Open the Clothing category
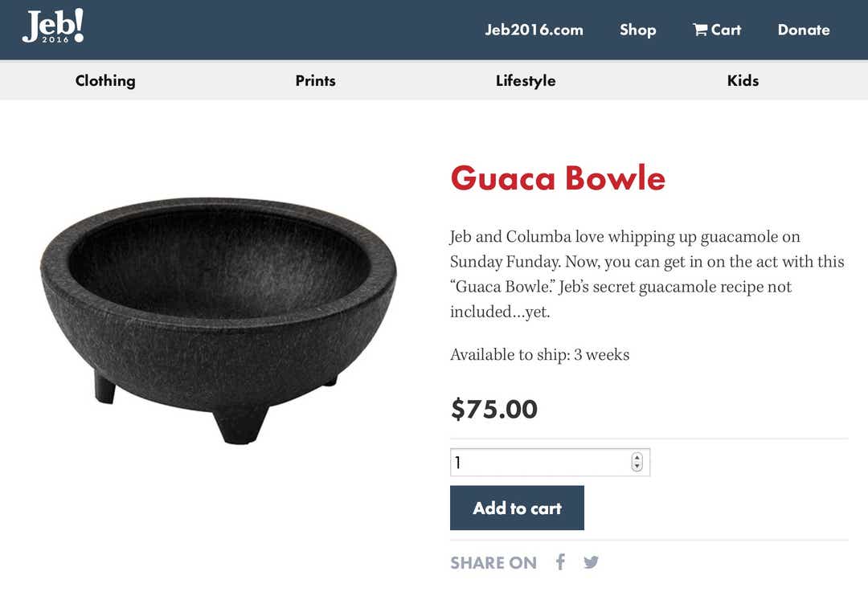868x600 pixels. tap(105, 80)
